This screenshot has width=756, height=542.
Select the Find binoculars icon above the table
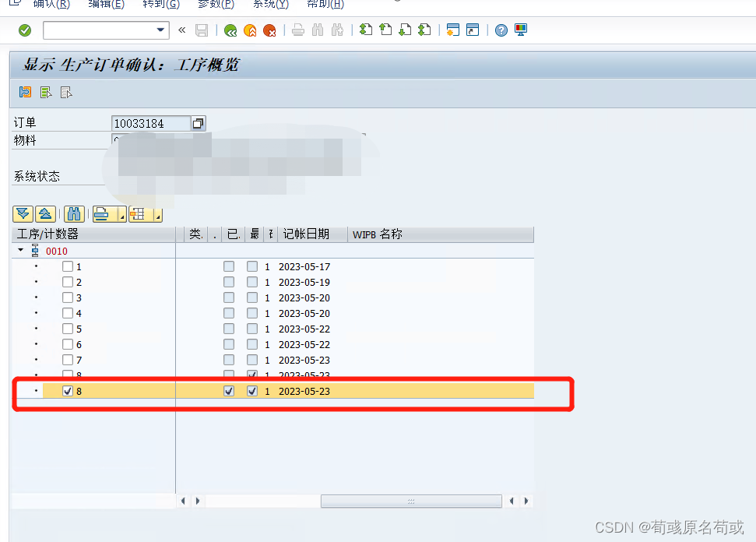[x=74, y=213]
